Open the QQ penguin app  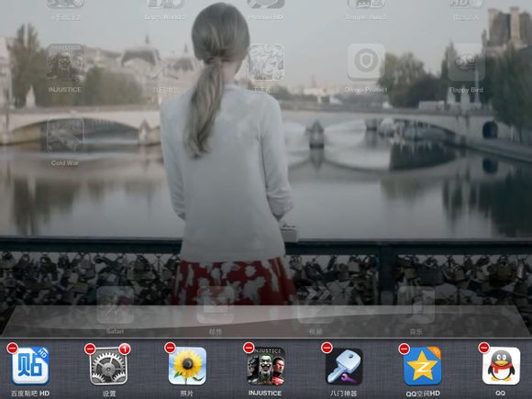501,366
